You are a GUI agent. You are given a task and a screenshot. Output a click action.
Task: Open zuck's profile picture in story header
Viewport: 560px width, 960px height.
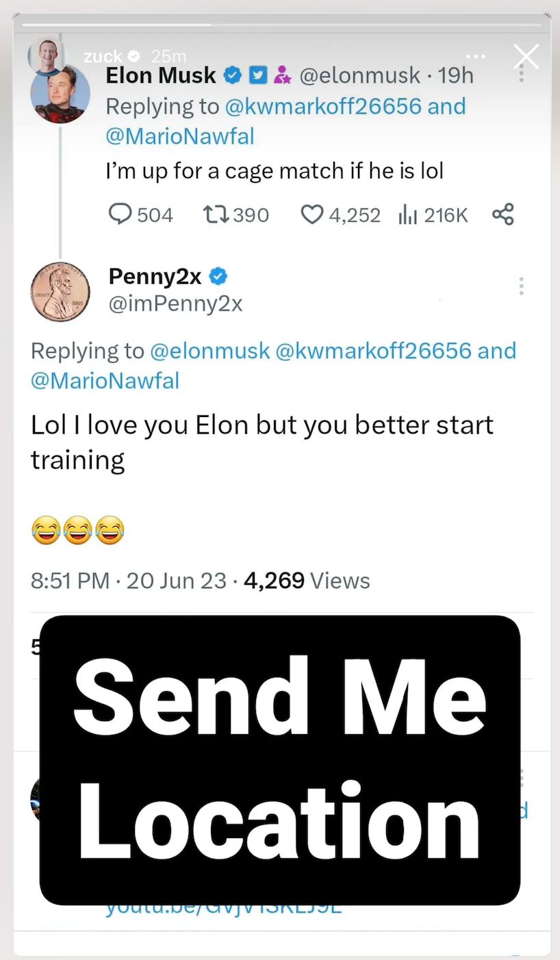point(46,56)
